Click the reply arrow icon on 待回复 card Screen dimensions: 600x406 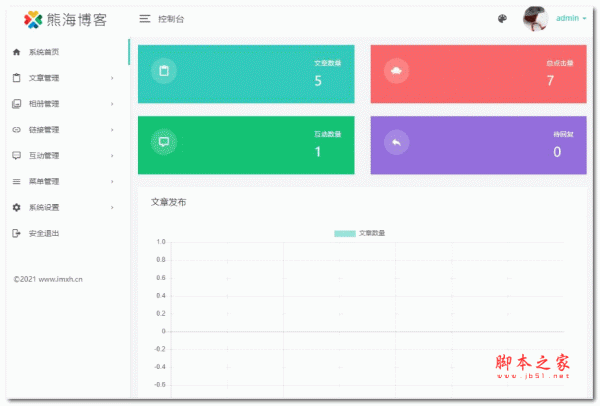pos(396,142)
